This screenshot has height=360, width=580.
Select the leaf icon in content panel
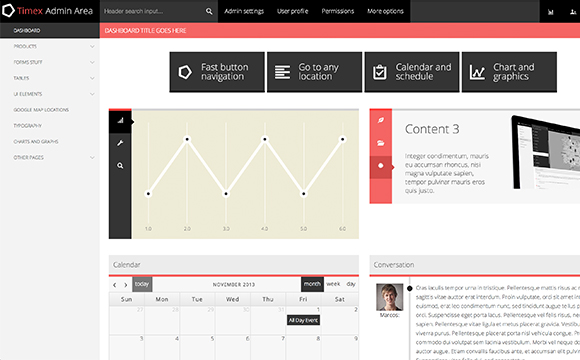381,120
